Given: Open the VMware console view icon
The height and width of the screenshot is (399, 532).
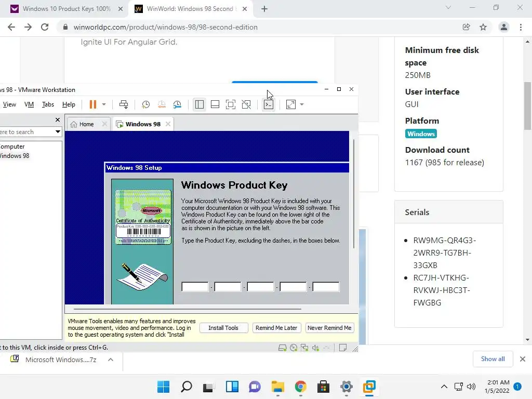Looking at the screenshot, I should tap(269, 104).
